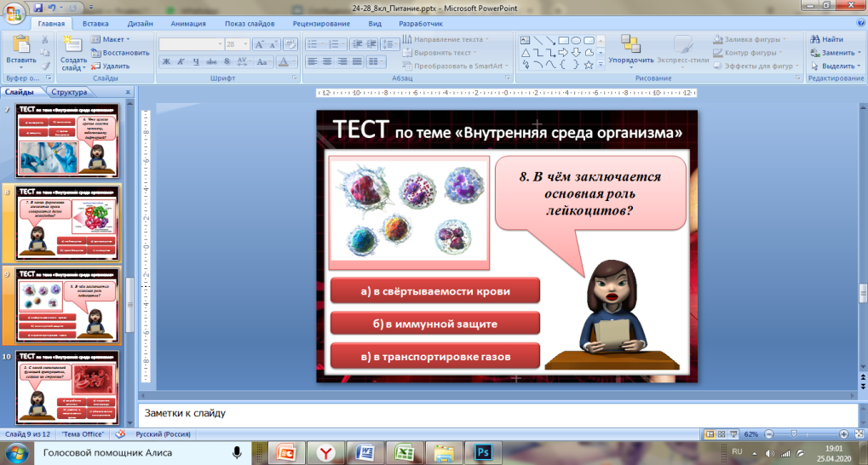Toggle italic text formatting
This screenshot has height=465, width=868.
(181, 61)
